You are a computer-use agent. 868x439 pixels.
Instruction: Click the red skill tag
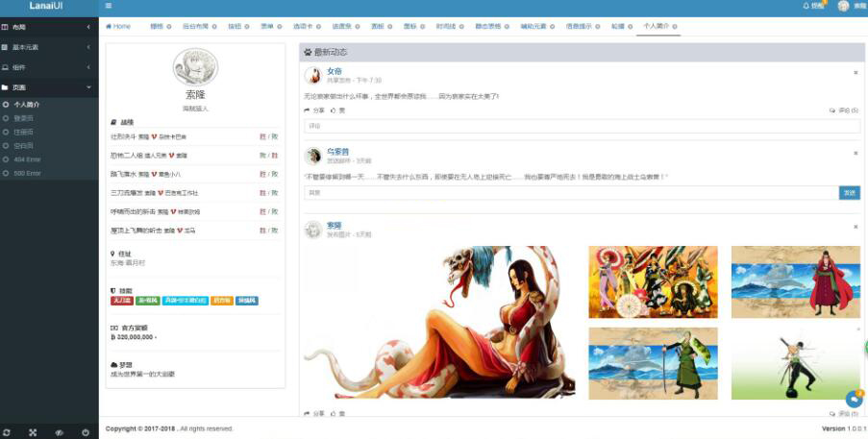[x=122, y=301]
